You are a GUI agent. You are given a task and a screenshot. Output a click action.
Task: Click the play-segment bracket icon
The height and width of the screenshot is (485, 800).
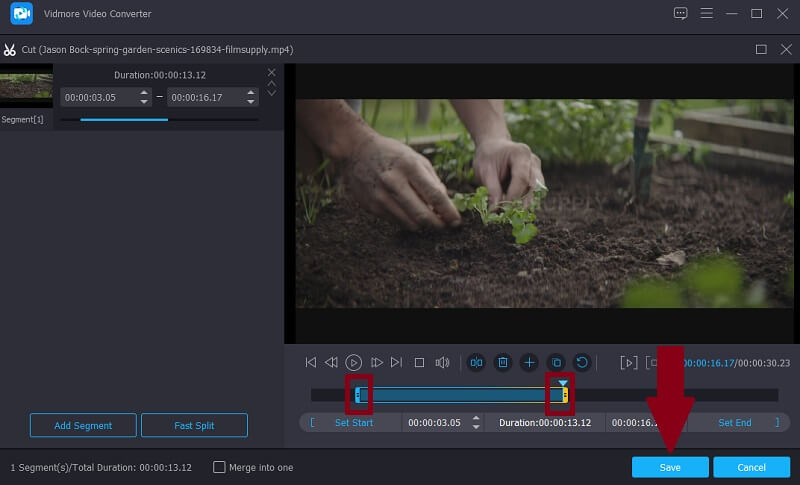tap(628, 362)
